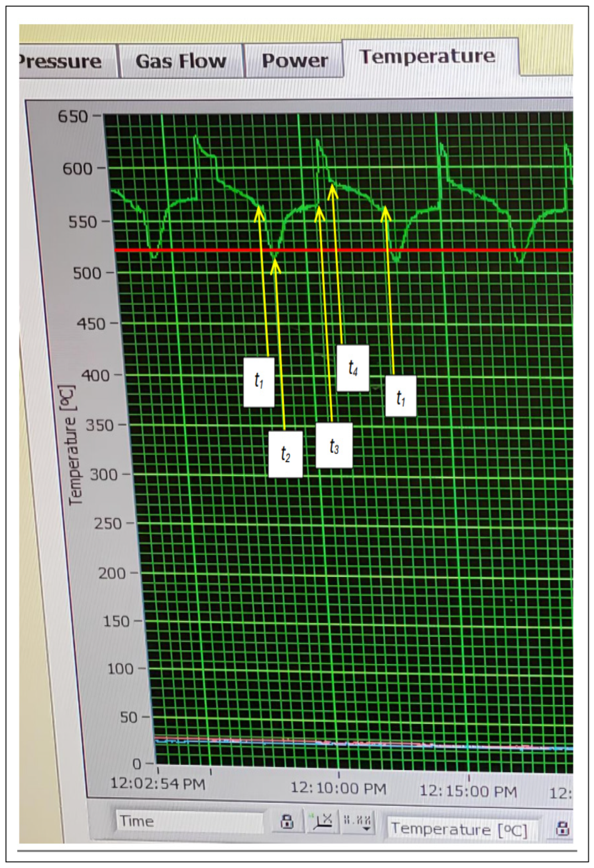
Task: Click the 12:10:00 PM time axis label
Action: (x=338, y=788)
